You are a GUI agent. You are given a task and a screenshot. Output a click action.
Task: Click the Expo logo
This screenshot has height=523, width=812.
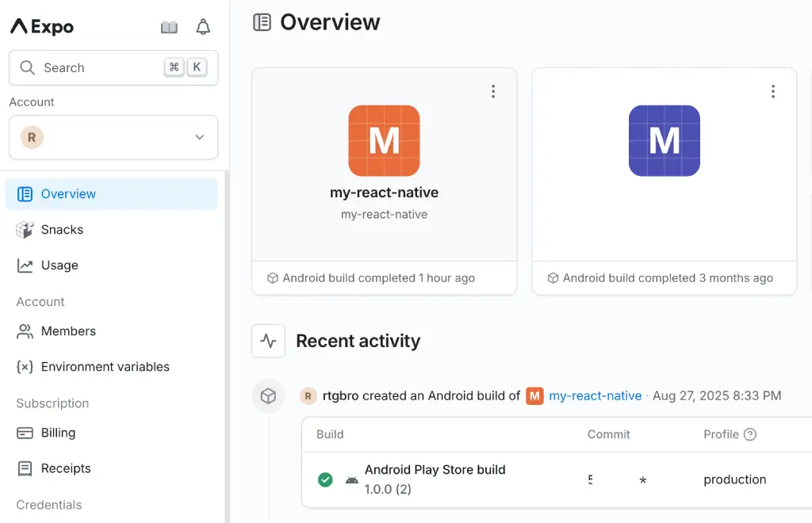point(43,26)
